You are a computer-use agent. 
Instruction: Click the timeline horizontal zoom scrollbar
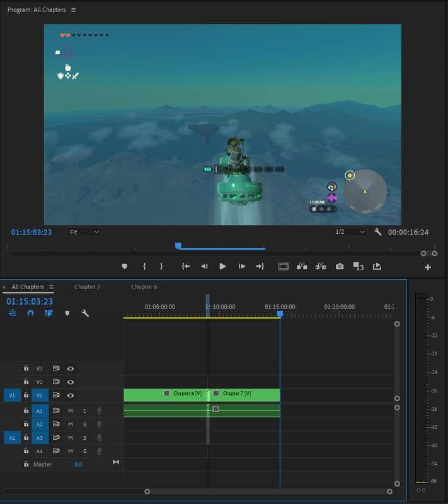click(268, 491)
